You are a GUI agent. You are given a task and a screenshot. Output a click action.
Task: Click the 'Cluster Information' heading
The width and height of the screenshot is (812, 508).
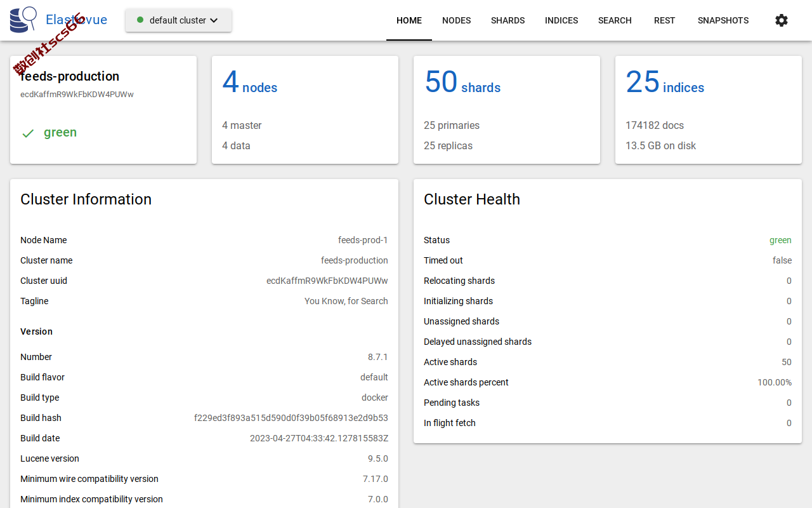pyautogui.click(x=86, y=199)
